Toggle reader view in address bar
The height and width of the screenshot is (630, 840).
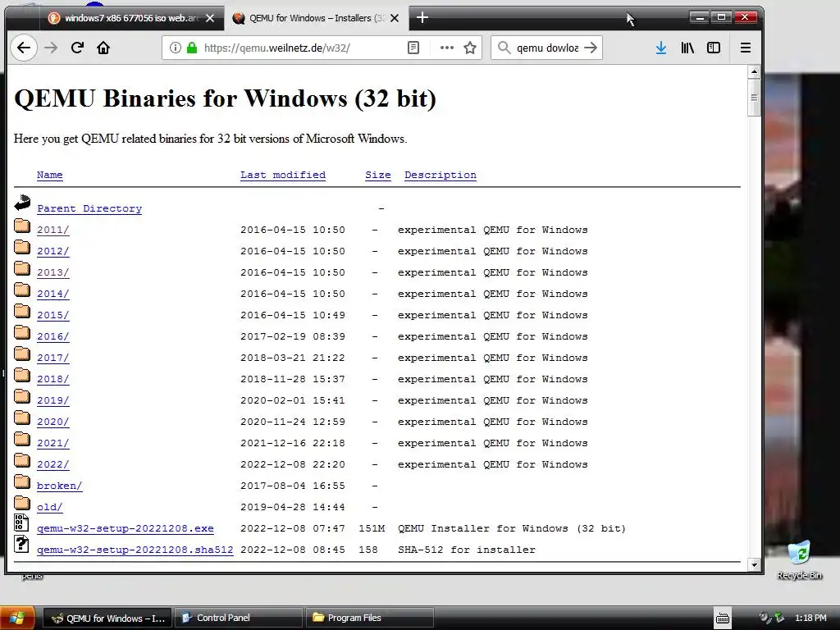point(413,48)
